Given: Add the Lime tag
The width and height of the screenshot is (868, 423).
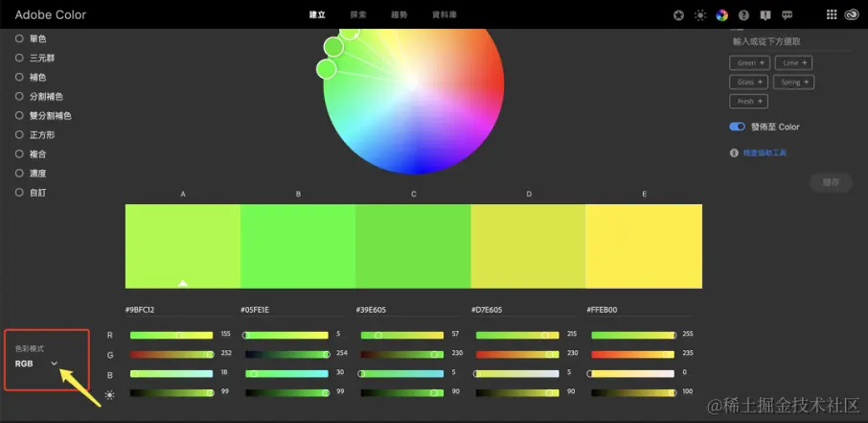Looking at the screenshot, I should tap(794, 62).
